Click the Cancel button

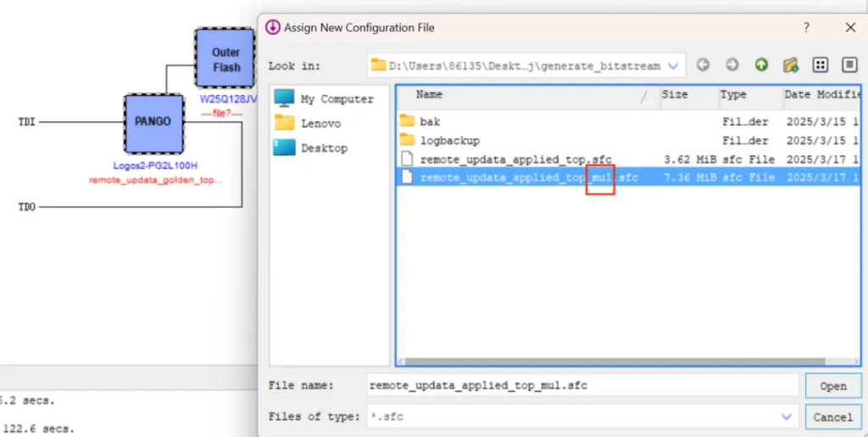832,417
